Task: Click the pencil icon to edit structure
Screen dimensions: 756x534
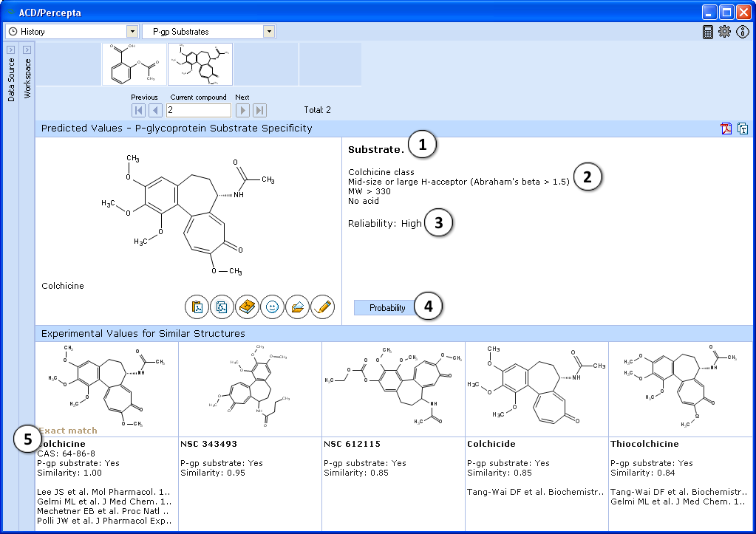Action: tap(323, 307)
